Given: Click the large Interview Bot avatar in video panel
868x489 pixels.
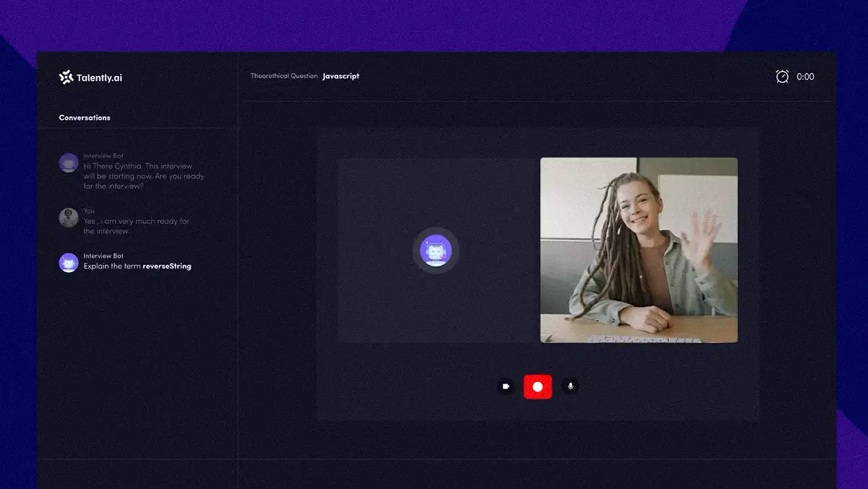Looking at the screenshot, I should click(x=435, y=251).
